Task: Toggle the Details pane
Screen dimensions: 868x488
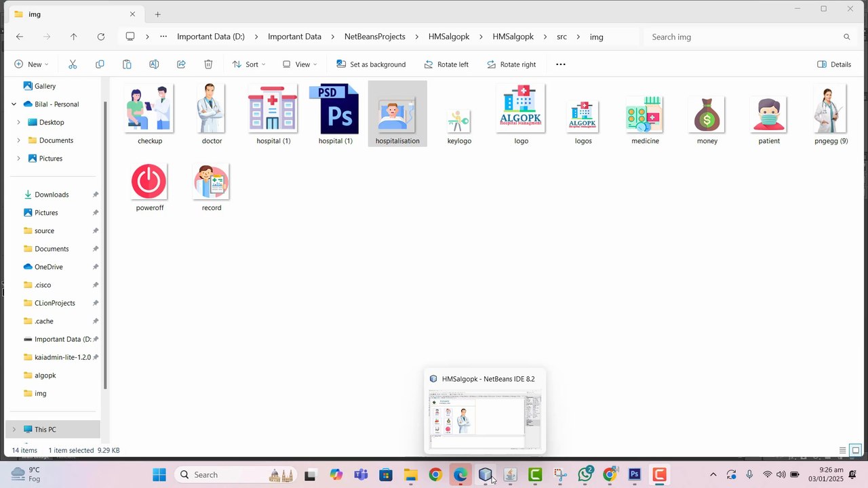Action: pos(834,64)
